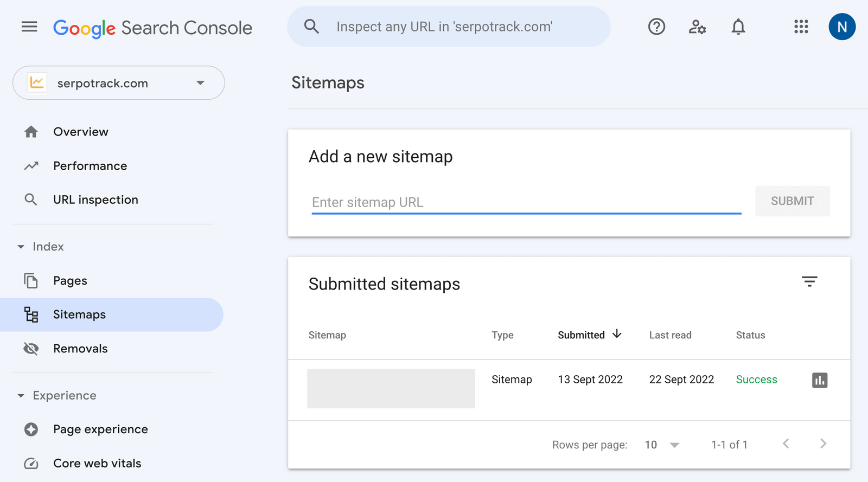Screen dimensions: 868x482
Task: Open the help question mark icon
Action: click(656, 27)
